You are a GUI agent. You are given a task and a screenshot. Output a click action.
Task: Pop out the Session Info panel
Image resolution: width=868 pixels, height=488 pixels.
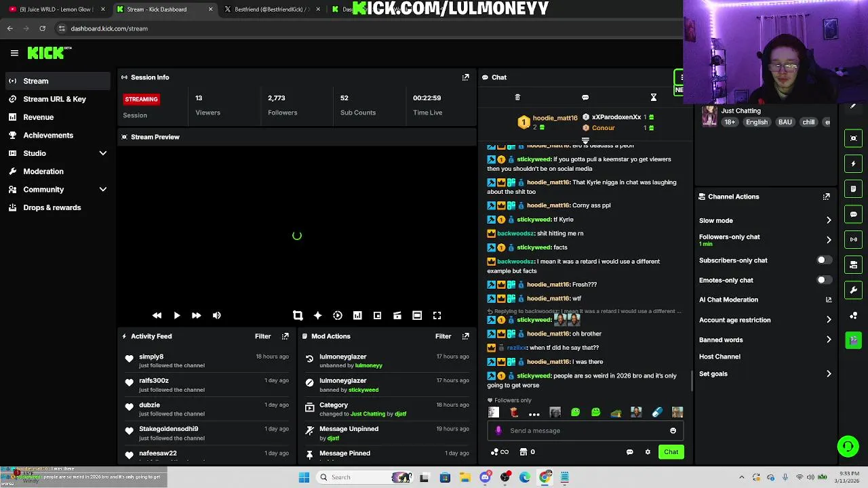click(x=465, y=77)
